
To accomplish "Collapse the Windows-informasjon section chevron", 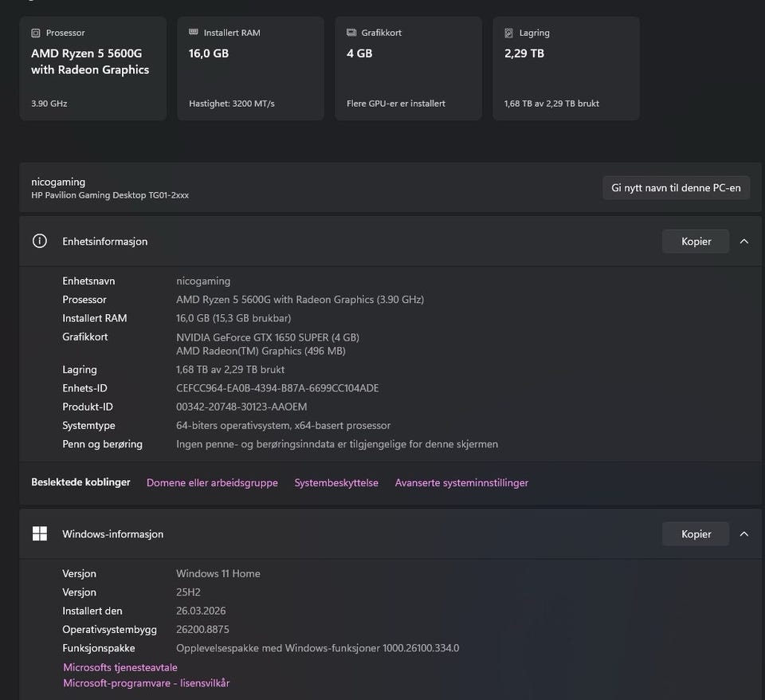I will point(744,534).
